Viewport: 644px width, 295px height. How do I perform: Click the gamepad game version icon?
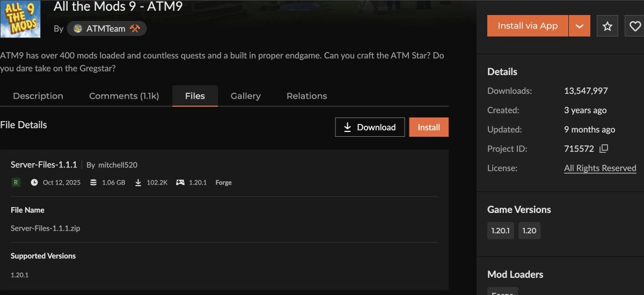coord(180,182)
